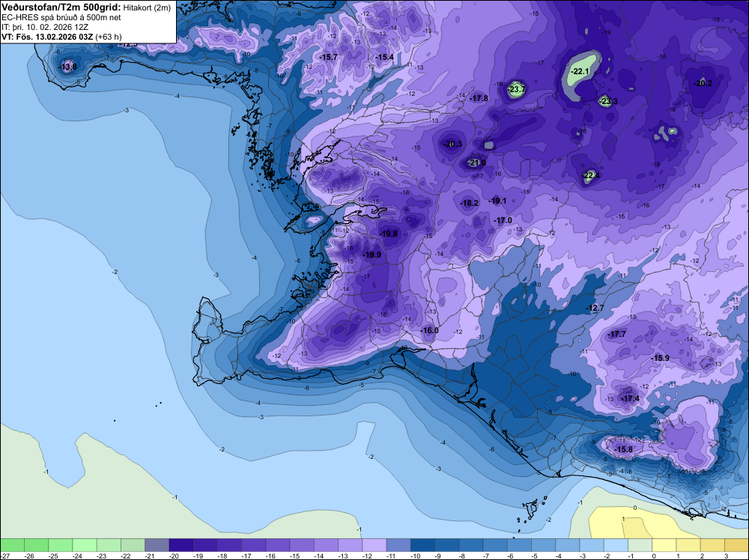
Task: Click the -22.1 cold spot label
Action: pyautogui.click(x=580, y=72)
